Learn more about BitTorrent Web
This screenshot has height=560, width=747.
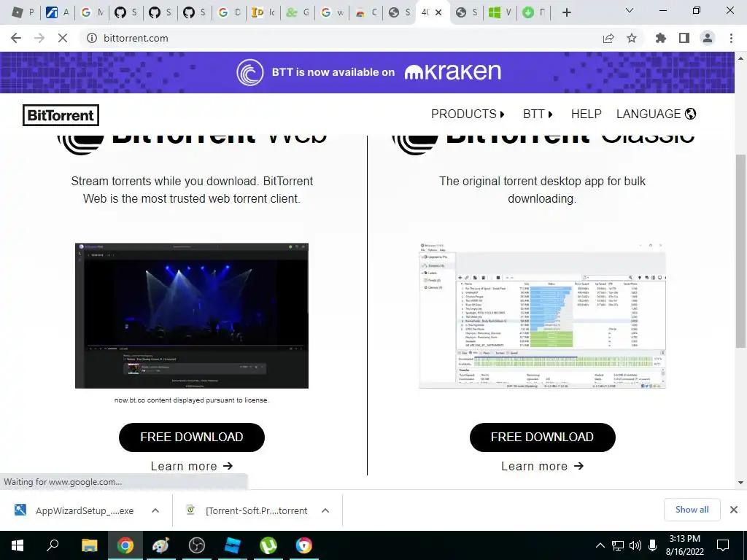[x=192, y=466]
